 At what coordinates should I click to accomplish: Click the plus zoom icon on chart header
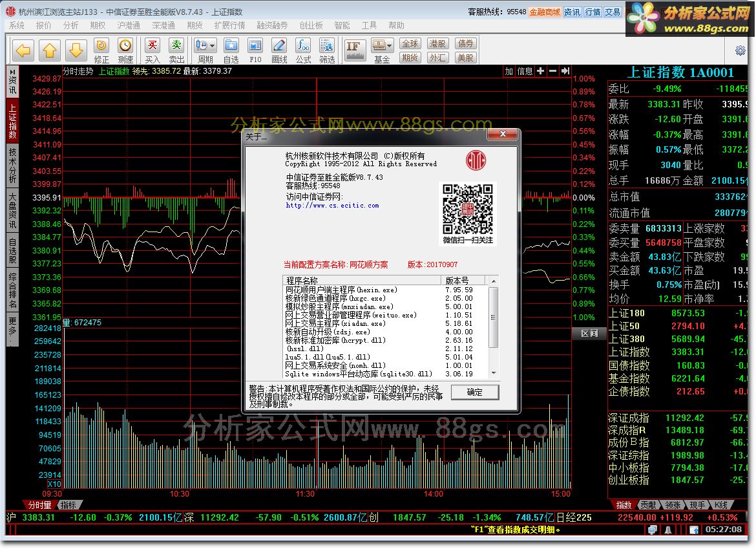click(540, 71)
